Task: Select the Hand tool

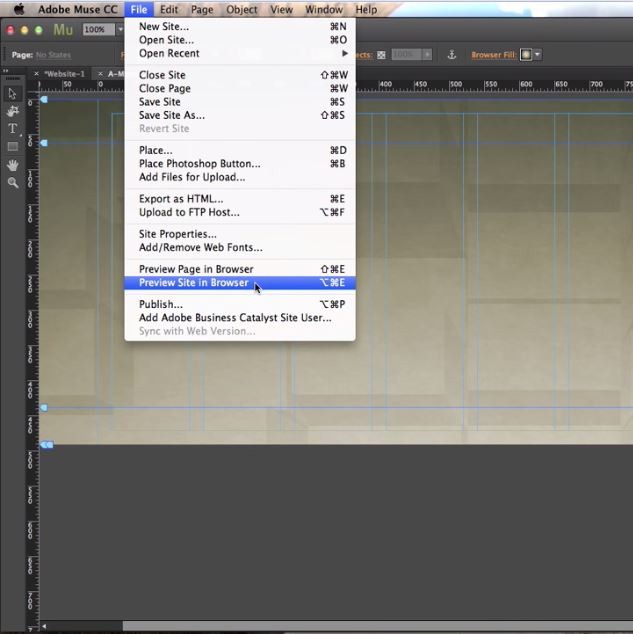Action: [x=13, y=165]
